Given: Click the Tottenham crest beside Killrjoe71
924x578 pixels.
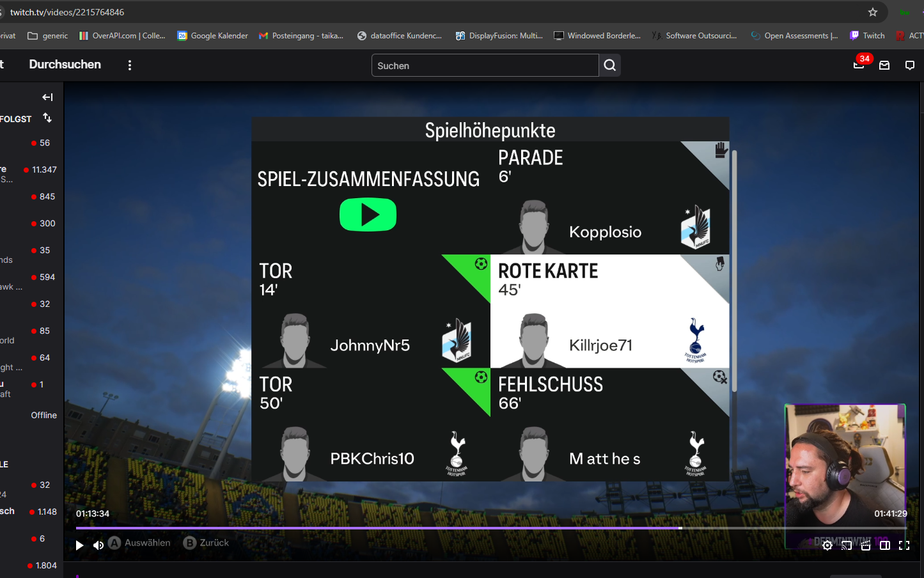Looking at the screenshot, I should (696, 340).
